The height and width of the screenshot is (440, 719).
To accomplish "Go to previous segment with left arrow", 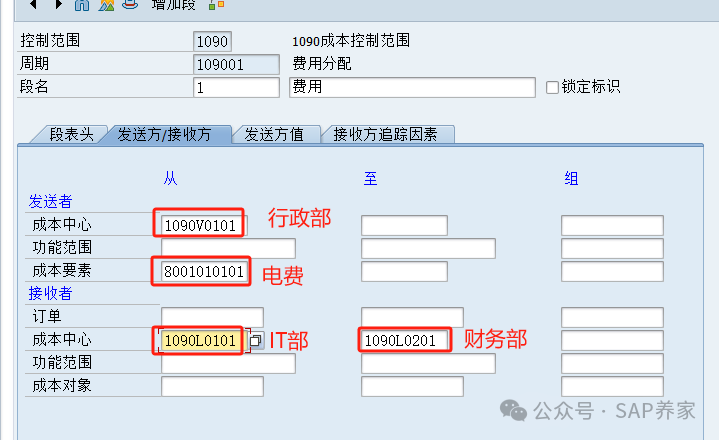I will (33, 4).
